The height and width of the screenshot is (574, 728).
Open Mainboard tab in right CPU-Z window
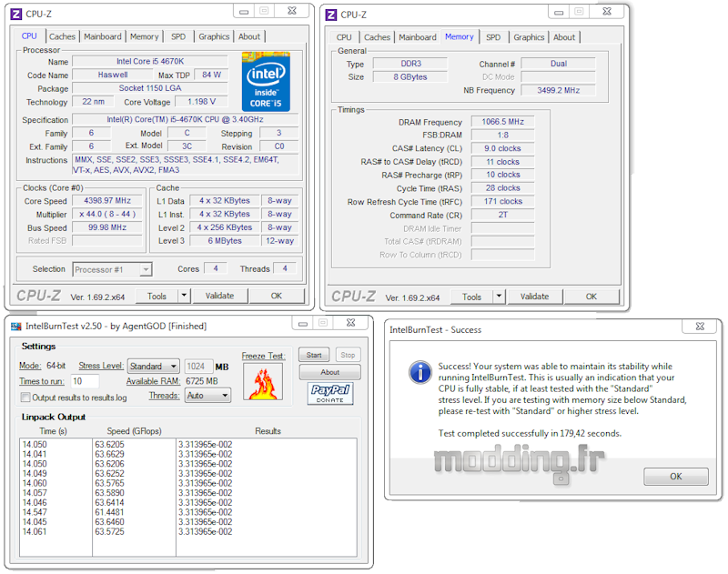418,37
